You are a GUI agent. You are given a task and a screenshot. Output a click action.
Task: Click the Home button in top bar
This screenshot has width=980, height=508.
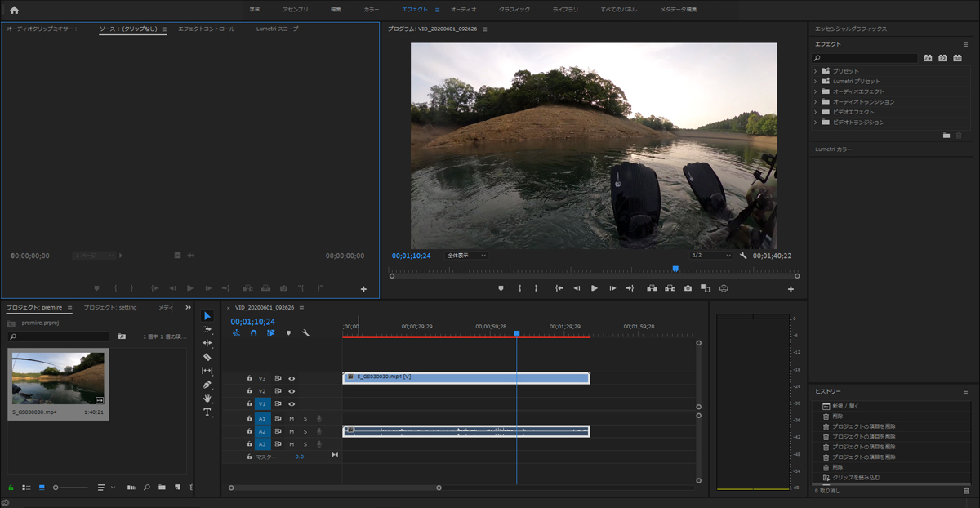click(14, 10)
